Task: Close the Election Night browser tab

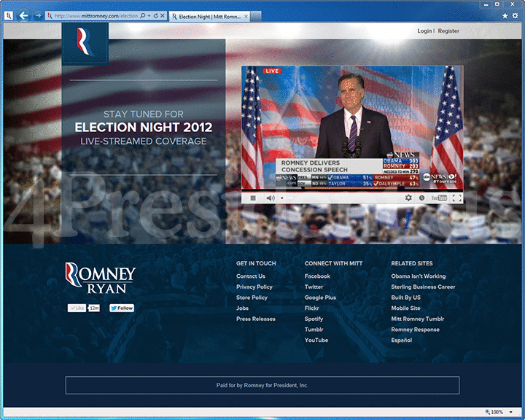Action: [x=246, y=16]
